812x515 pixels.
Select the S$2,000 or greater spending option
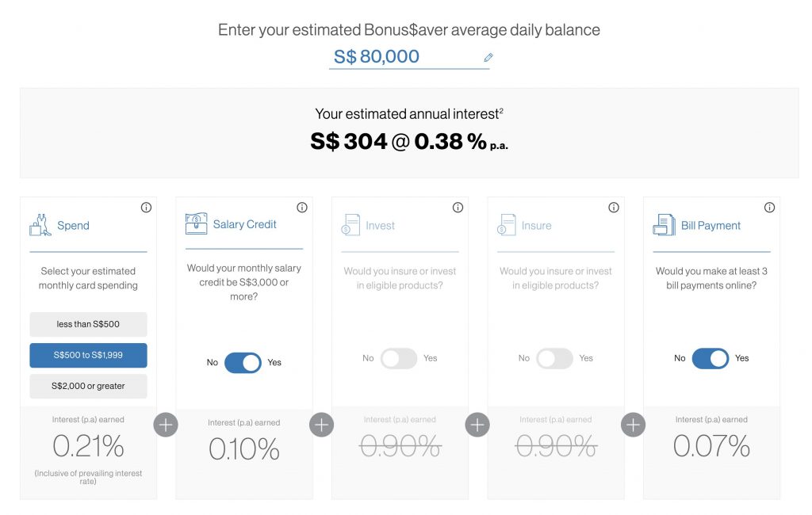[88, 386]
